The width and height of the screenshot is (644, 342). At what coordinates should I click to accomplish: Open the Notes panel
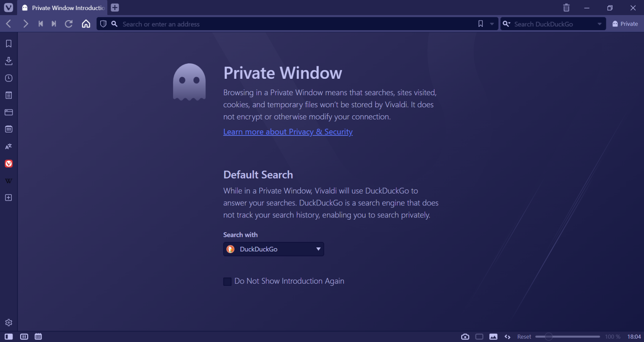pos(8,96)
